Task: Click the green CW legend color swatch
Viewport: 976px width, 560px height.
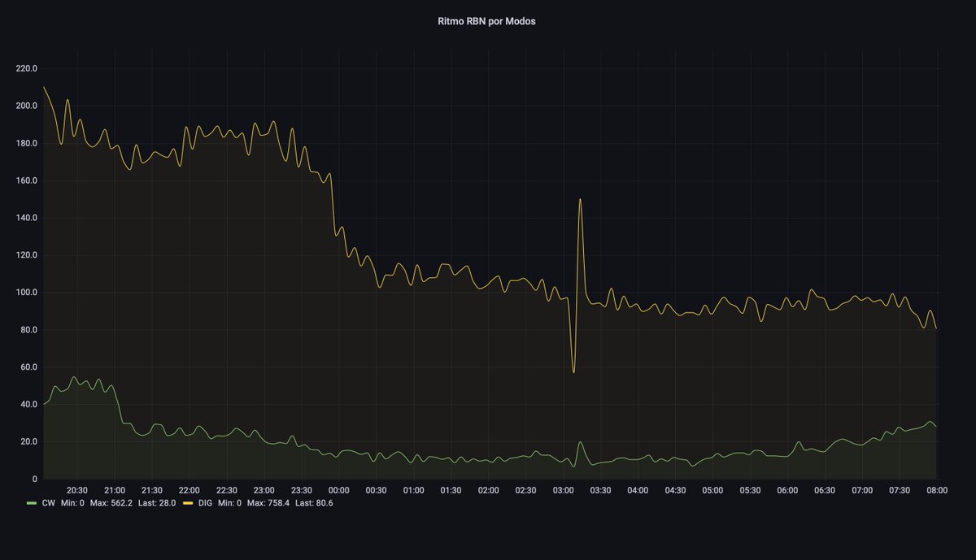Action: point(32,503)
